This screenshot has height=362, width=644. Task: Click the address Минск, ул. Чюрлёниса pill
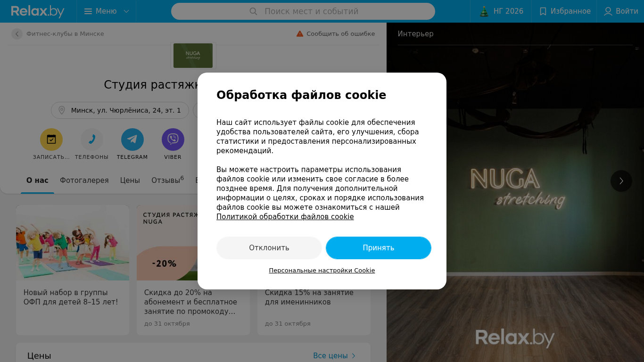[120, 110]
